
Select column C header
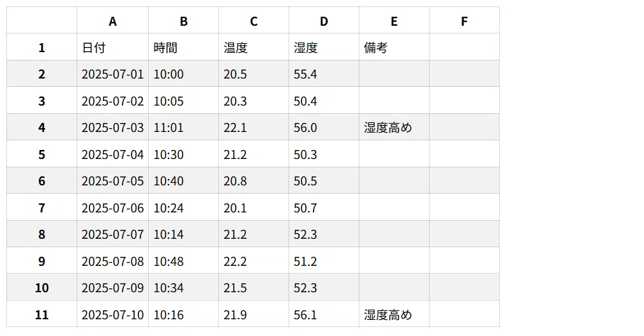click(253, 20)
